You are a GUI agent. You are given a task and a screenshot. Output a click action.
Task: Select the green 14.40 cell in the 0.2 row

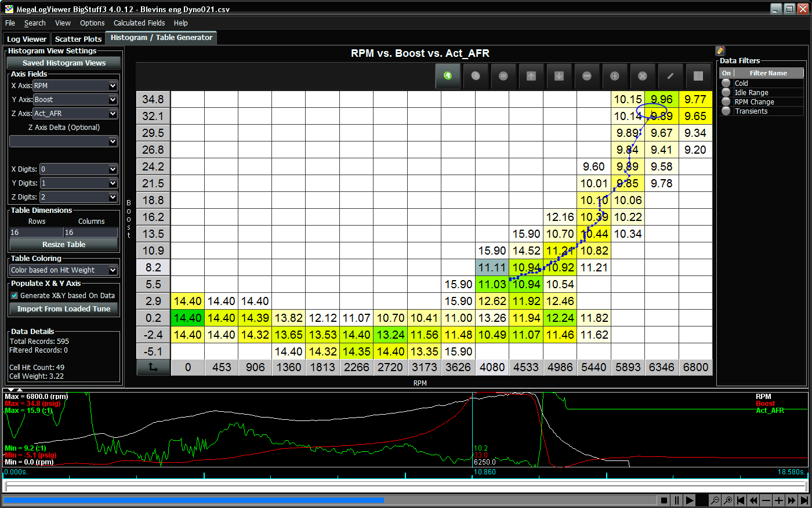point(187,318)
